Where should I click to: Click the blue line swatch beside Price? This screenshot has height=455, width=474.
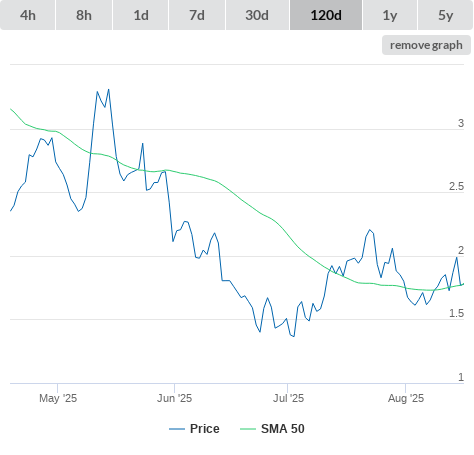pos(177,429)
